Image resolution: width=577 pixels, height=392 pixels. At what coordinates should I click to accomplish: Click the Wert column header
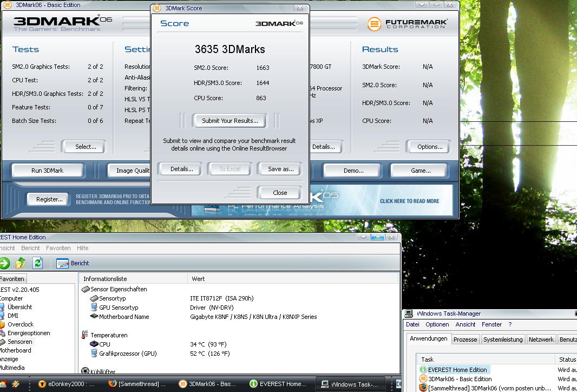[x=292, y=279]
